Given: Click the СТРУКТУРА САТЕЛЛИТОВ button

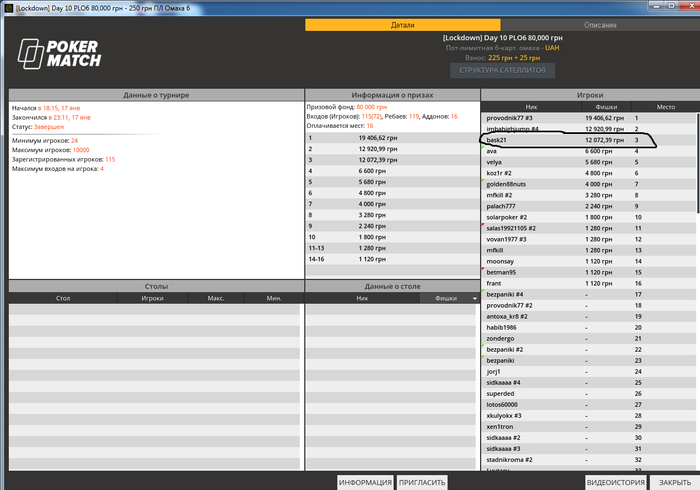Looking at the screenshot, I should (x=502, y=70).
